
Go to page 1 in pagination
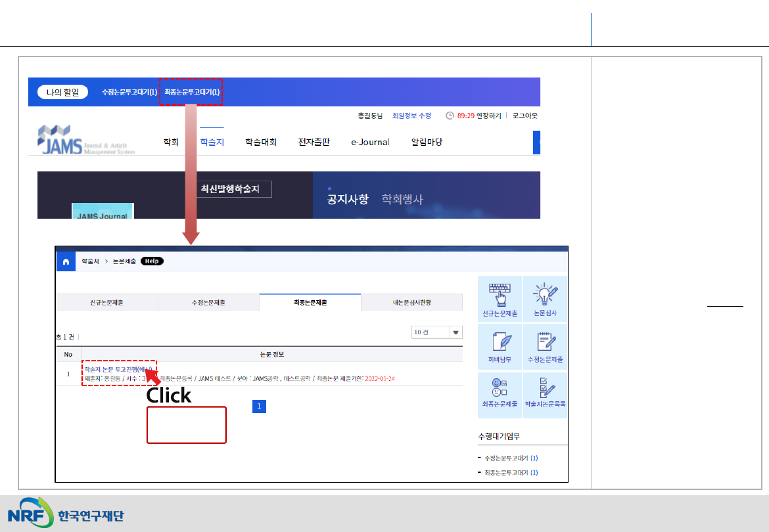(x=259, y=407)
